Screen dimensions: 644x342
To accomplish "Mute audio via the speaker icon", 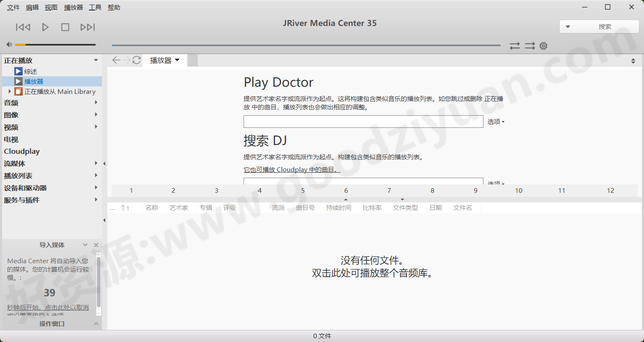I will pos(9,44).
